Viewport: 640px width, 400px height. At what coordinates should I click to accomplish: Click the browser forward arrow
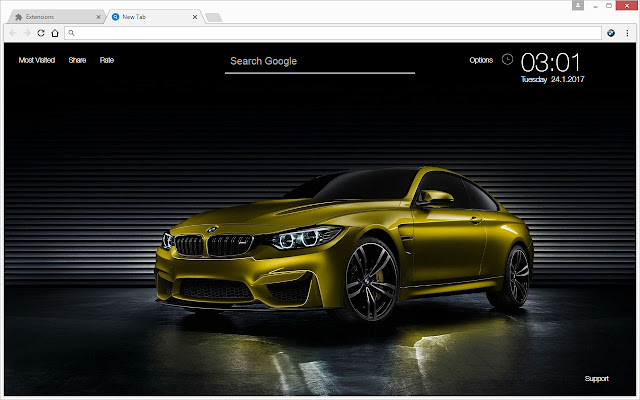[x=27, y=33]
